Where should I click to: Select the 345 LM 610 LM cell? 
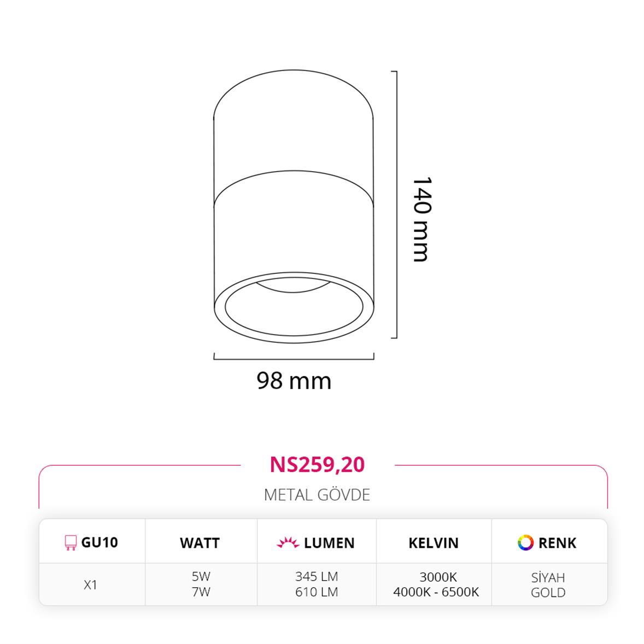pos(317,584)
